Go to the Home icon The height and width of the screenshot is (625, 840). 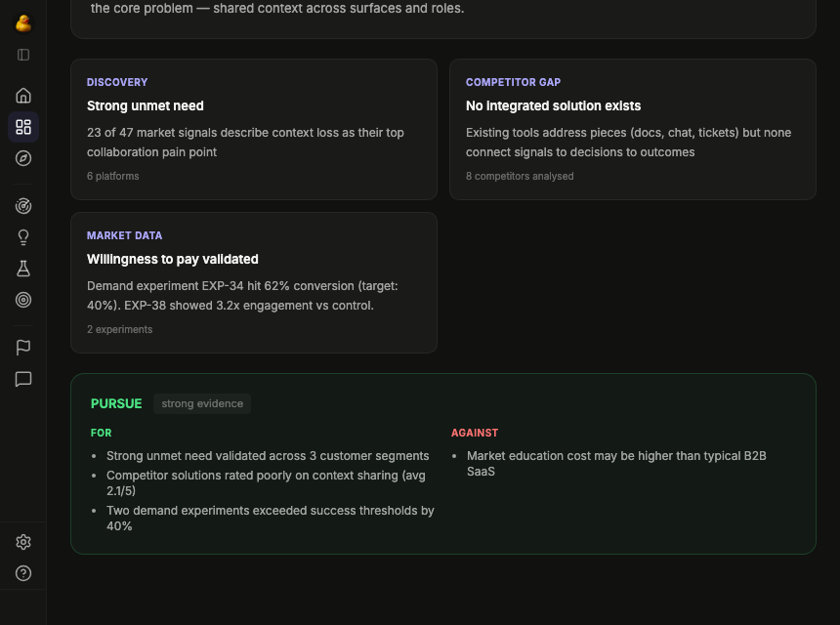pos(23,96)
